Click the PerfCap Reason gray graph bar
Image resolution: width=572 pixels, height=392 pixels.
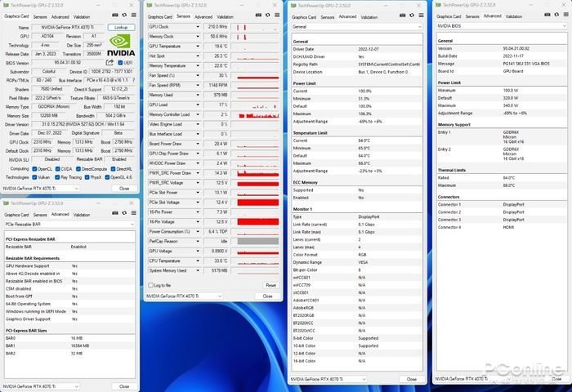pos(258,242)
